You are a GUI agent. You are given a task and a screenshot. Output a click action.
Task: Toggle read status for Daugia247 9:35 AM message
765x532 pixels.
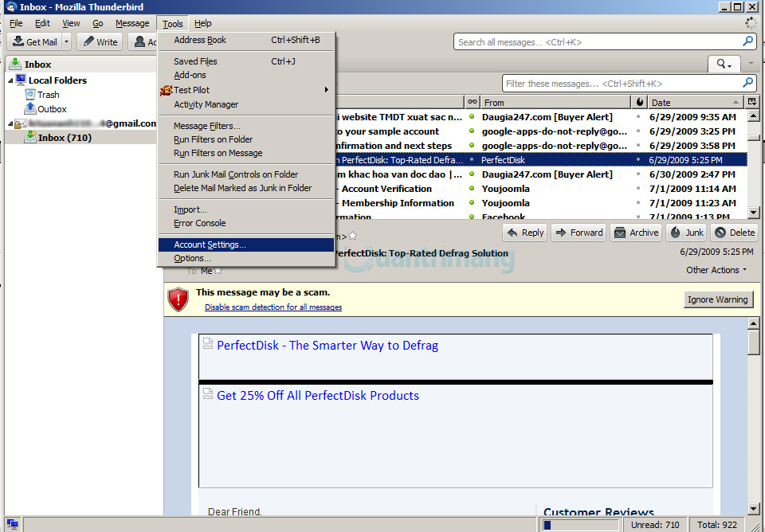click(x=472, y=116)
